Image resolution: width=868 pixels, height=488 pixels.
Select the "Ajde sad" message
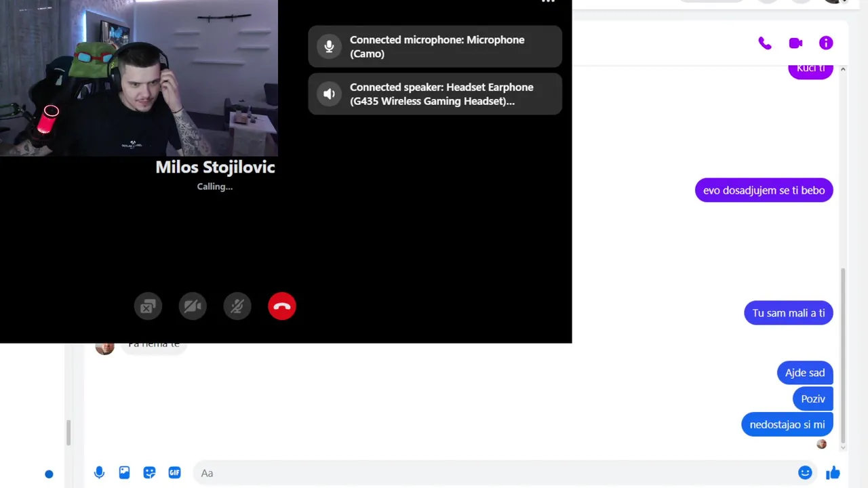click(x=805, y=373)
